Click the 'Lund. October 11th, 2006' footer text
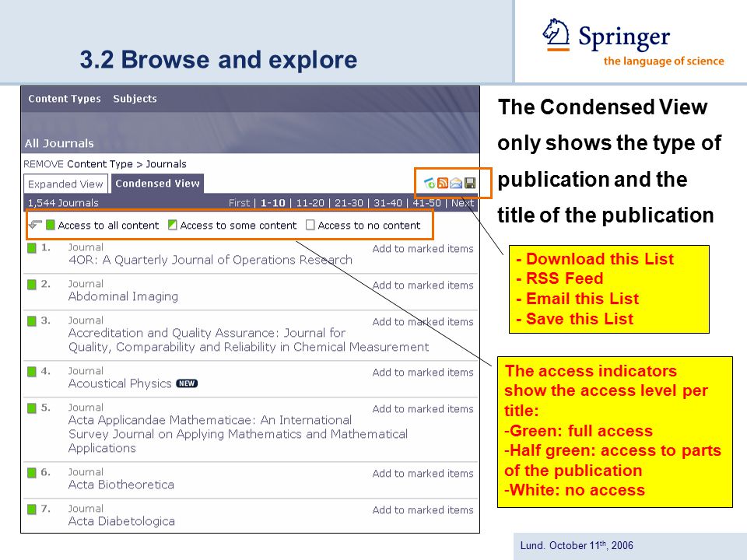The width and height of the screenshot is (747, 560). coord(577,545)
